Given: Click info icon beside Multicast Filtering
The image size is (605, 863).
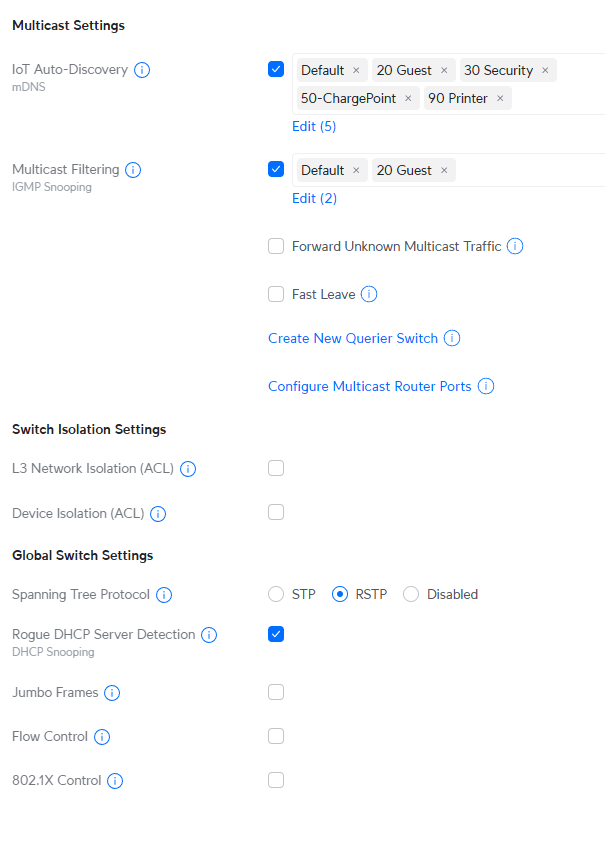Looking at the screenshot, I should [x=133, y=170].
